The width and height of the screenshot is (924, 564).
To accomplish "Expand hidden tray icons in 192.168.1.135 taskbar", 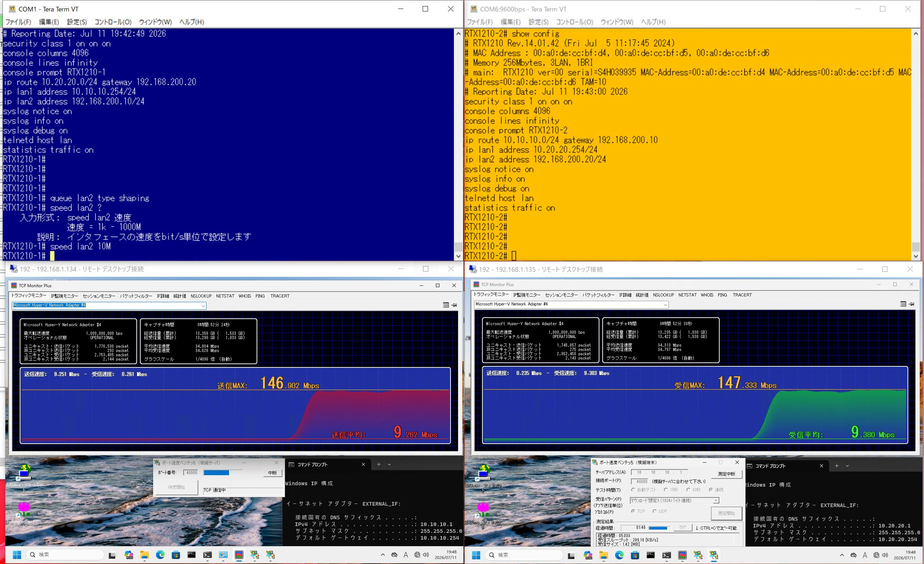I will [842, 555].
